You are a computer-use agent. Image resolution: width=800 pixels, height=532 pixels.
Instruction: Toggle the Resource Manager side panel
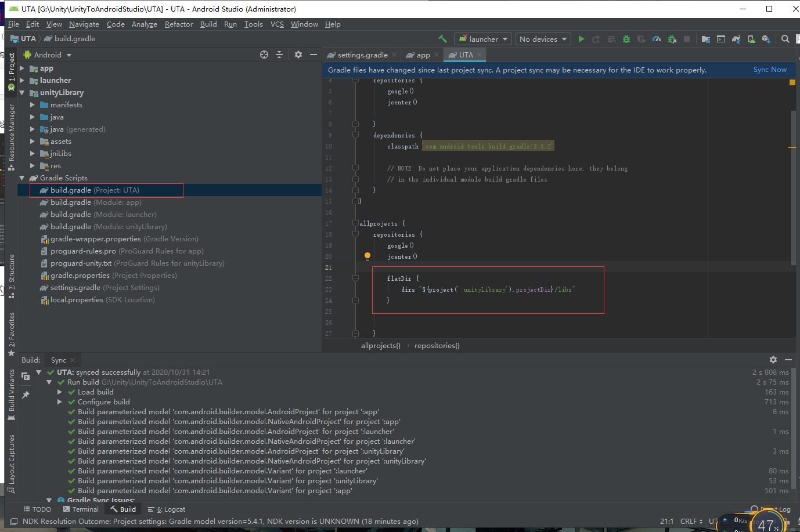[12, 137]
